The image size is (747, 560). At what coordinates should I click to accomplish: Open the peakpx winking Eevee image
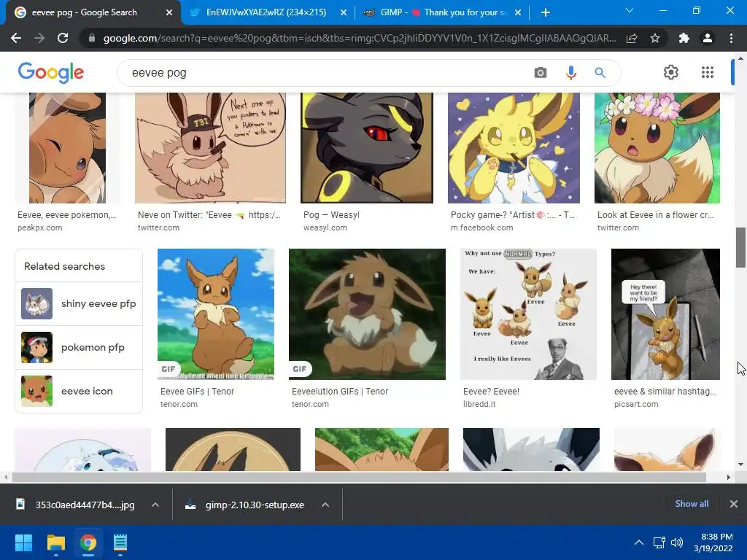pos(67,148)
